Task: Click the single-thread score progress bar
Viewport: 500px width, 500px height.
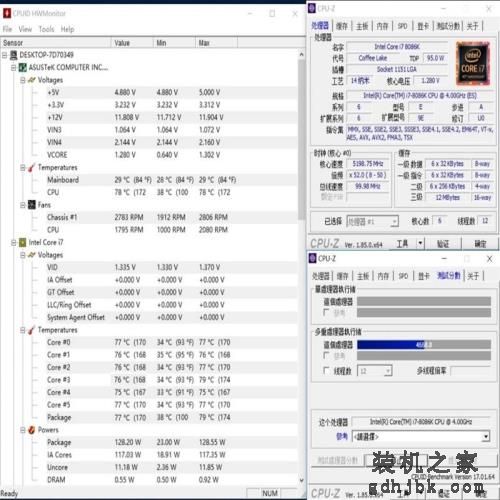Action: pyautogui.click(x=424, y=302)
